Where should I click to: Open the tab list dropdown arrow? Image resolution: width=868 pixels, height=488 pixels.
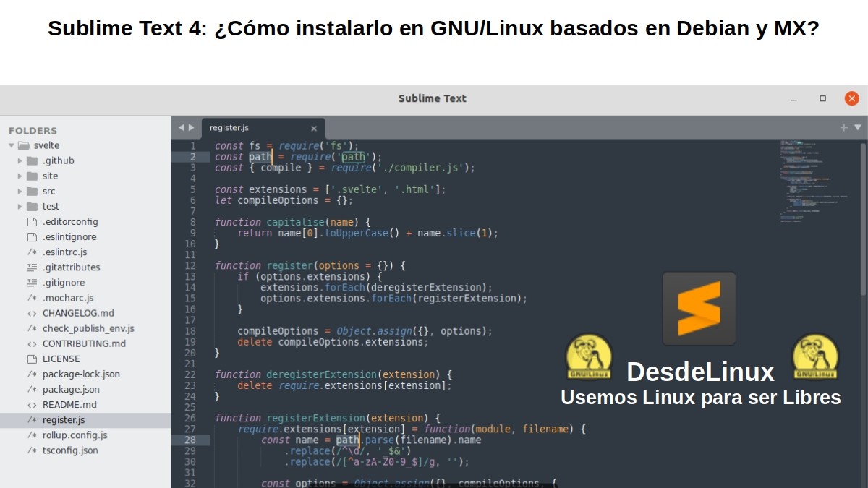pyautogui.click(x=856, y=127)
